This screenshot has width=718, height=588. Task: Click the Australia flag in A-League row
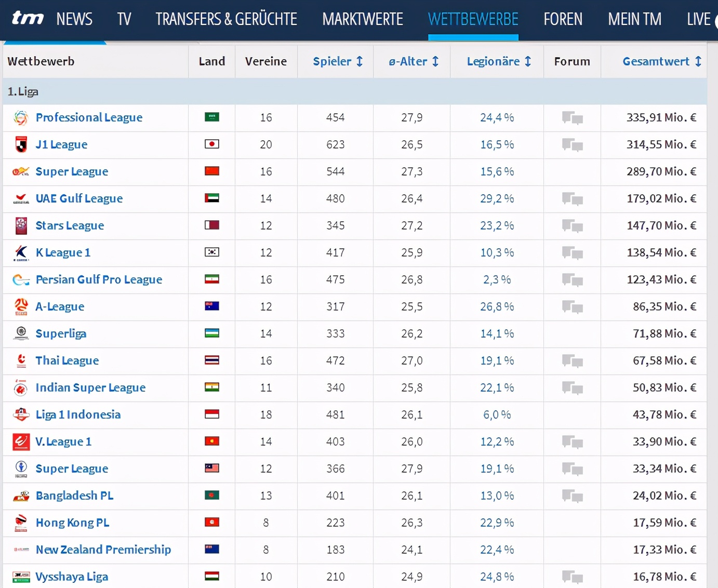(x=212, y=306)
